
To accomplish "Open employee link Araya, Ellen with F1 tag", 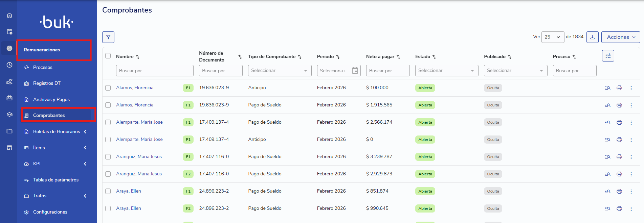I will pos(129,191).
